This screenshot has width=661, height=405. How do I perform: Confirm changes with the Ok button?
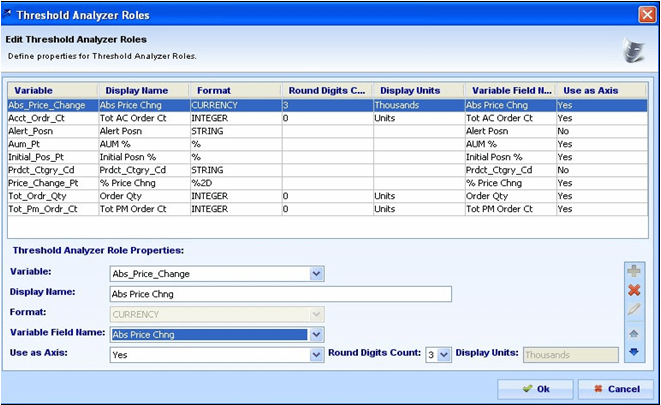(x=535, y=389)
